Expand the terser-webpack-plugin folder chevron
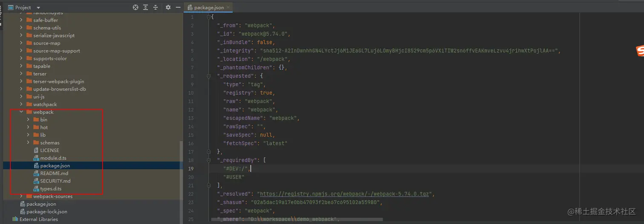 point(21,81)
